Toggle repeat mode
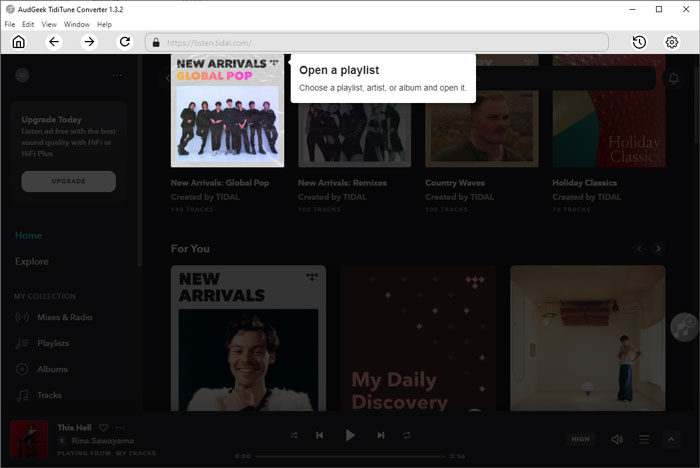 407,435
